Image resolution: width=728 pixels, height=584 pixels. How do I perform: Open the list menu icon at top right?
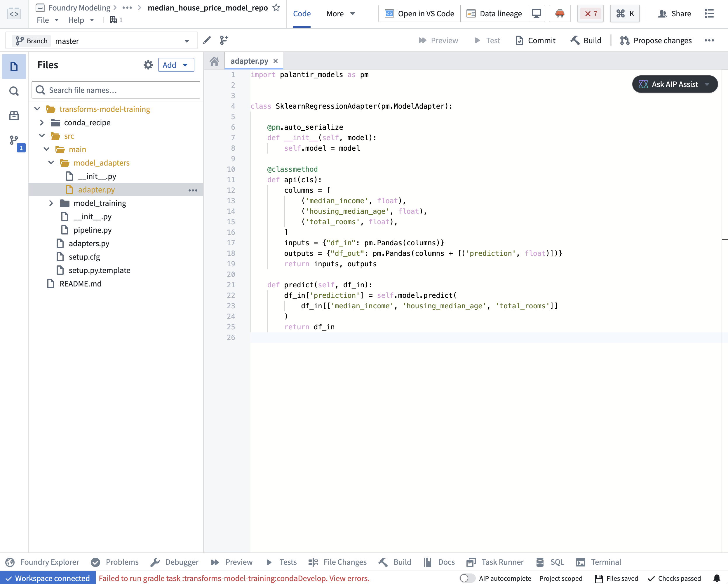click(709, 13)
